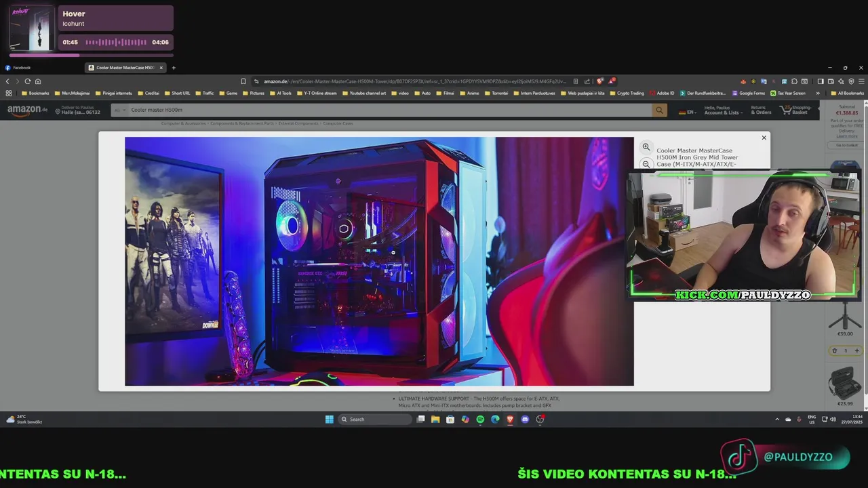
Task: Toggle browser sidebar panel
Action: [821, 81]
